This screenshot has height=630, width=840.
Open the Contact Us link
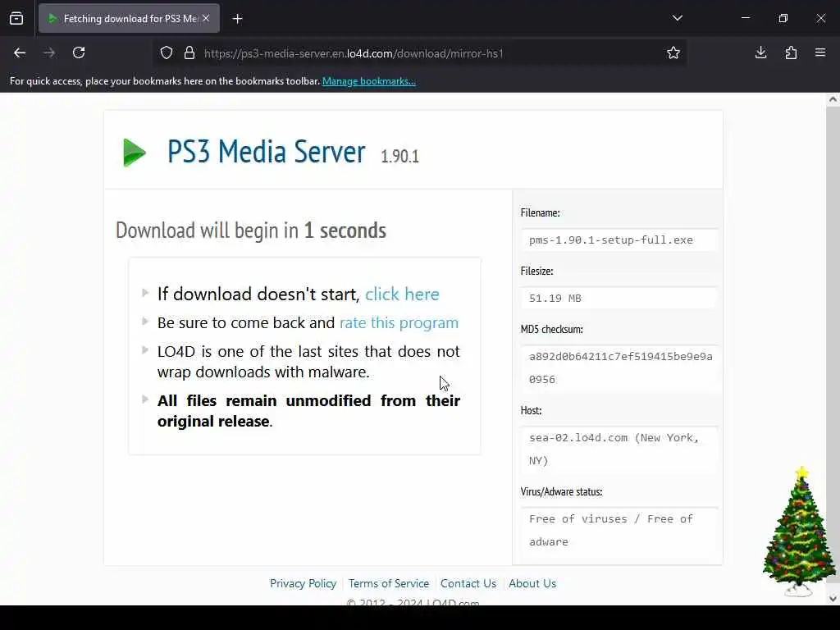468,583
